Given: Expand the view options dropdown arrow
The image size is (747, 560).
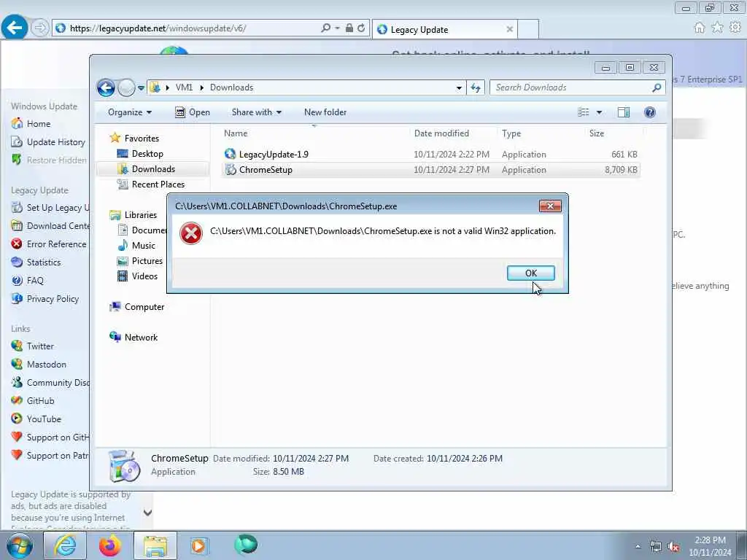Looking at the screenshot, I should 600,112.
